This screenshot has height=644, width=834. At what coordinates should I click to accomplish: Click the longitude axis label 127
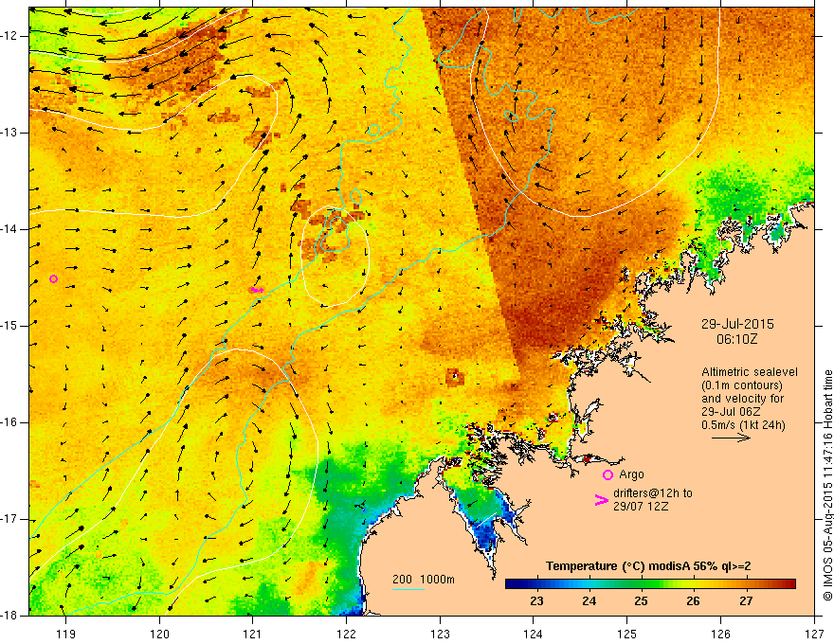tap(814, 634)
